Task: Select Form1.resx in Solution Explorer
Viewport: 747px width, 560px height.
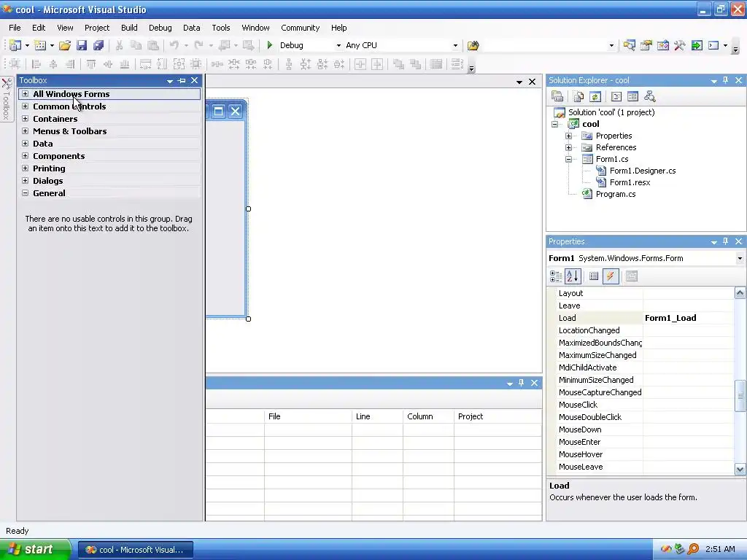Action: [x=630, y=182]
